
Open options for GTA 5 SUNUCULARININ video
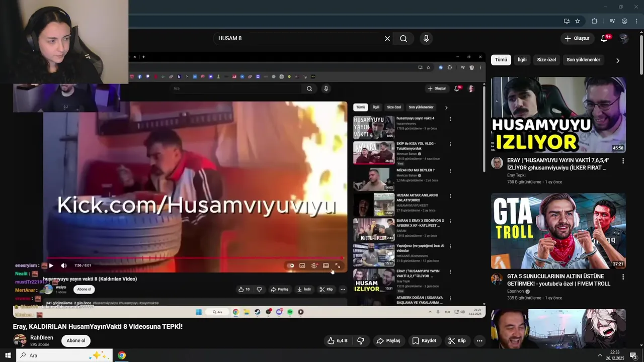pyautogui.click(x=623, y=277)
